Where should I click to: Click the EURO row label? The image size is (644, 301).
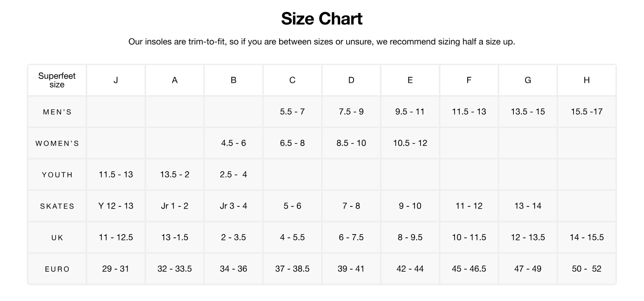(x=57, y=269)
